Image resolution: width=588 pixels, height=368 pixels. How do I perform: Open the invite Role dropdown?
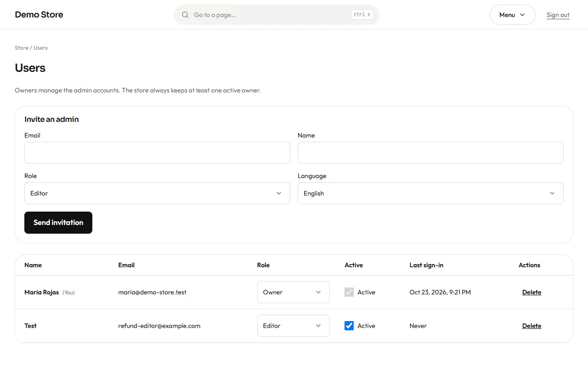point(157,193)
